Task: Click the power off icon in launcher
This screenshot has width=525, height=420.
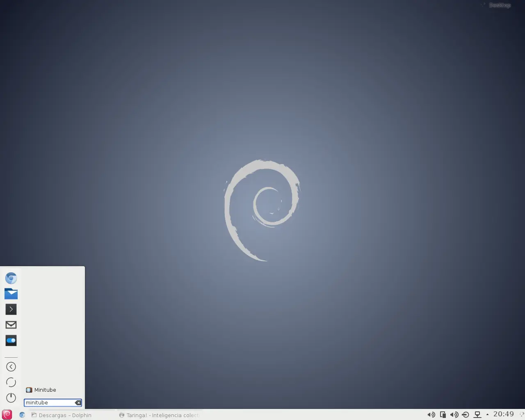Action: click(11, 398)
